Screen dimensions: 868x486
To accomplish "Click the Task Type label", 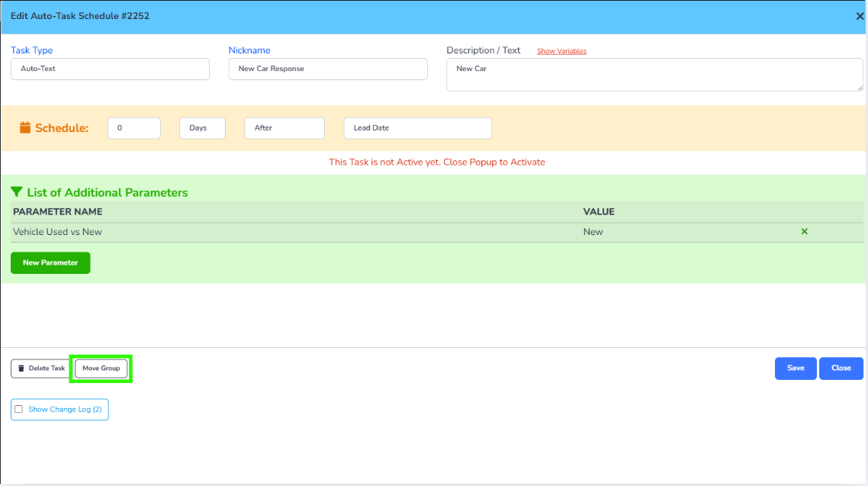I will (31, 50).
